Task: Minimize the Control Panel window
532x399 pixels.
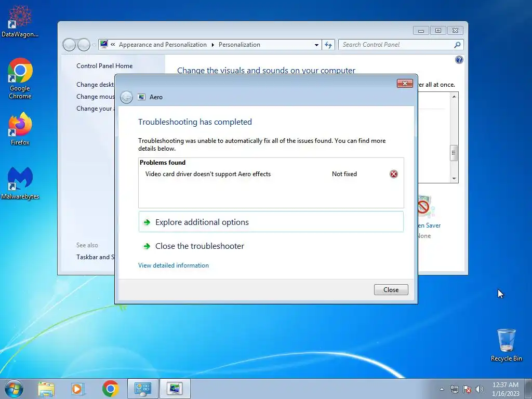Action: click(x=421, y=31)
